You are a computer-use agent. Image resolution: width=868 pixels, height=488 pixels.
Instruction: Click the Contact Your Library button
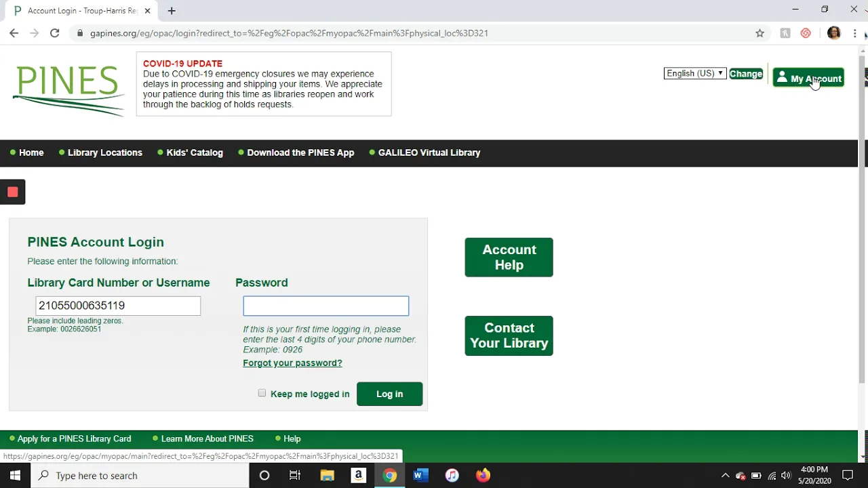point(509,335)
